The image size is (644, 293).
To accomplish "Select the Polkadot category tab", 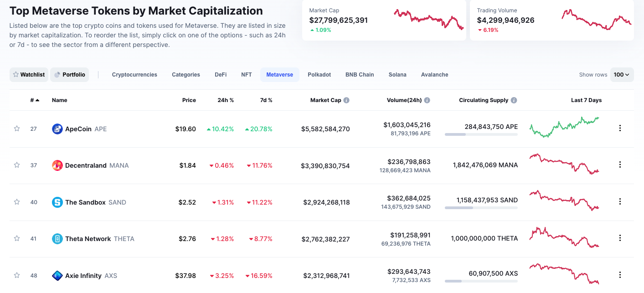I will (319, 75).
